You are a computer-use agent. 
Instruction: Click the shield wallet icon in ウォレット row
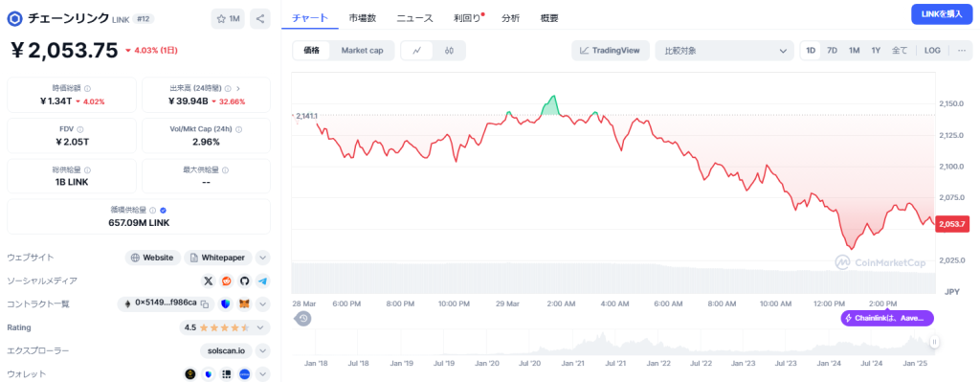209,374
